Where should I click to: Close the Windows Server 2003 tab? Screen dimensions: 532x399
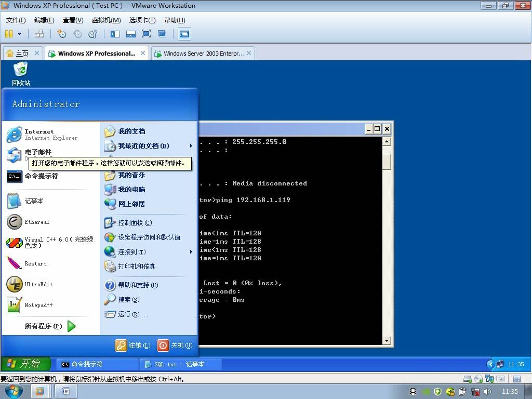[x=249, y=53]
